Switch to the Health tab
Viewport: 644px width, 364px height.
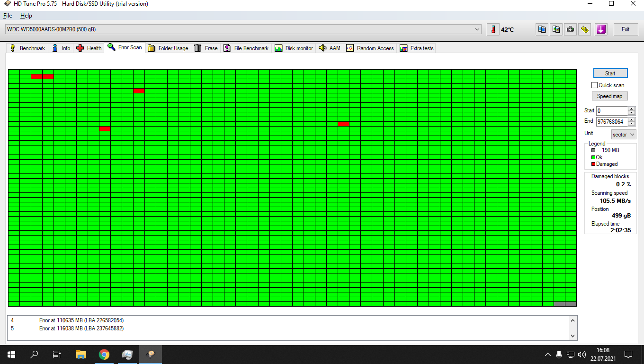(89, 48)
